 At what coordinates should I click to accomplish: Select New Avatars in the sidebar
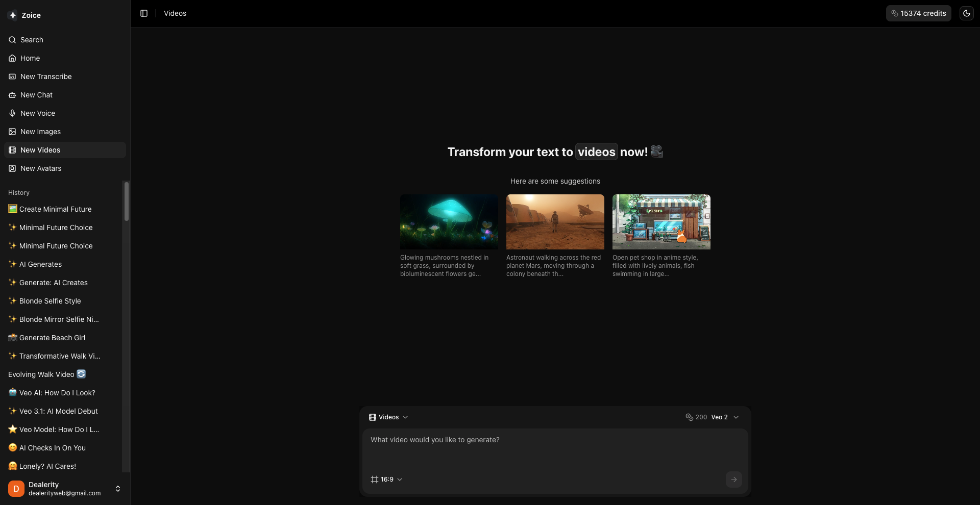coord(40,168)
